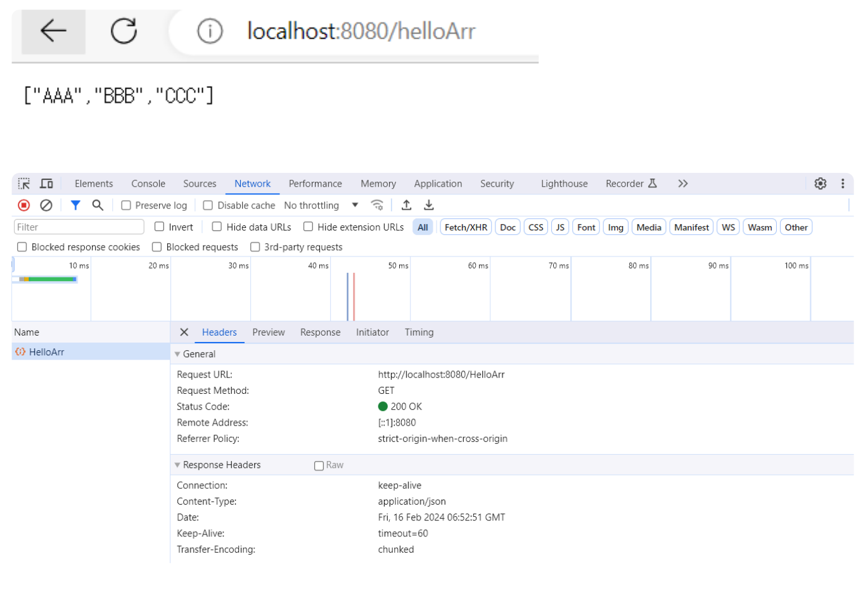Filter by Manifest requests
The width and height of the screenshot is (868, 606).
[x=691, y=227]
